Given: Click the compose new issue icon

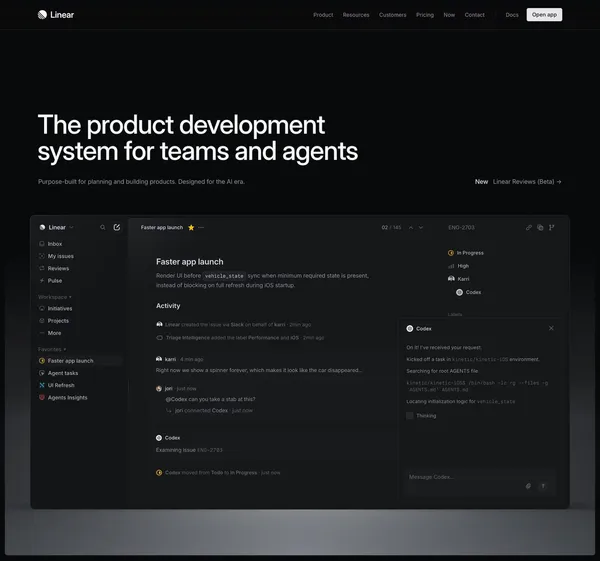Looking at the screenshot, I should (x=117, y=227).
